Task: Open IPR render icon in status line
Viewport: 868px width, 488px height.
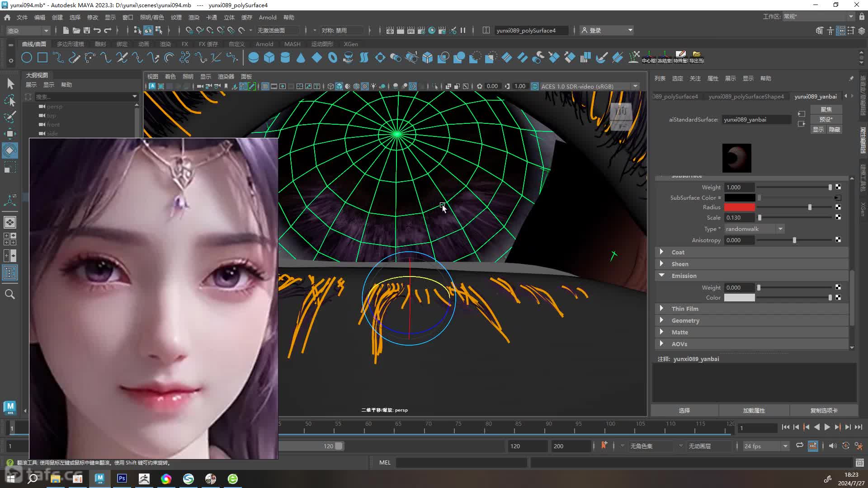Action: click(x=411, y=30)
